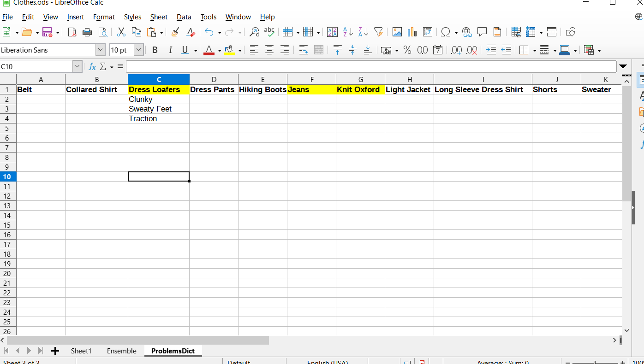This screenshot has width=644, height=364.
Task: Center cell text horizontally
Action: tap(269, 50)
